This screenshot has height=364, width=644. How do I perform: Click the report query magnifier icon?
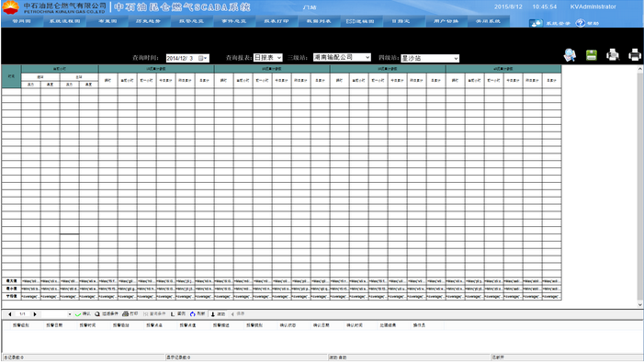coord(570,55)
